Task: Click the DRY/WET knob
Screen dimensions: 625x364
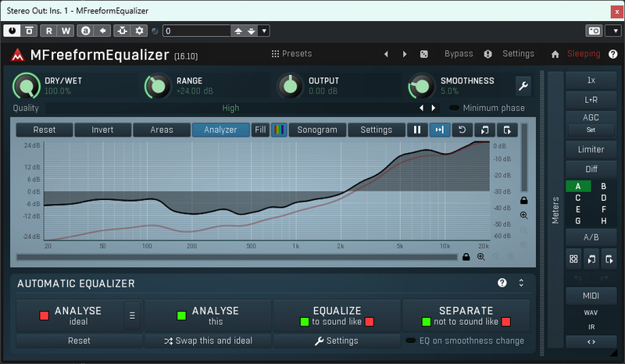Action: click(x=27, y=86)
